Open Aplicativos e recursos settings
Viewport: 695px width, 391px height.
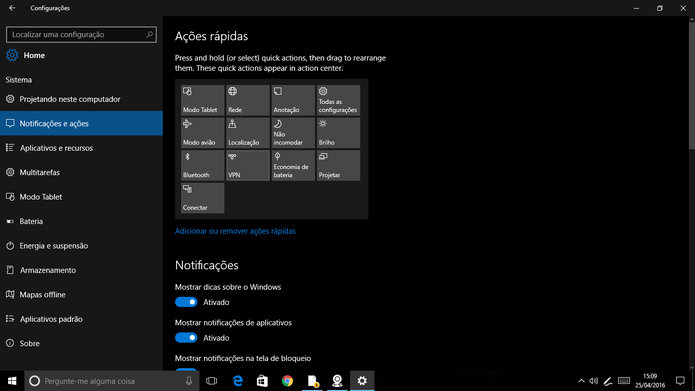point(82,148)
